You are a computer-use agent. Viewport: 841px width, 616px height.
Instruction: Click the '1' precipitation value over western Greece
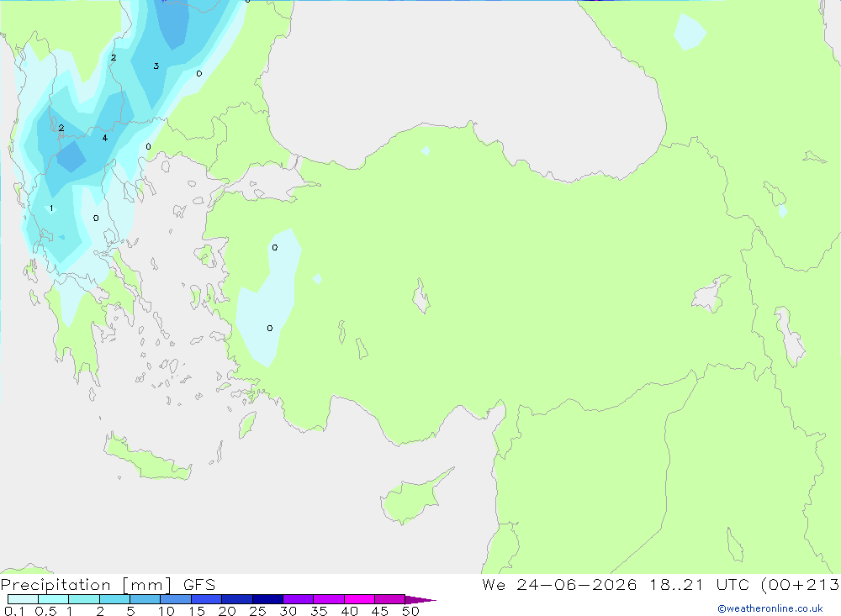(51, 208)
